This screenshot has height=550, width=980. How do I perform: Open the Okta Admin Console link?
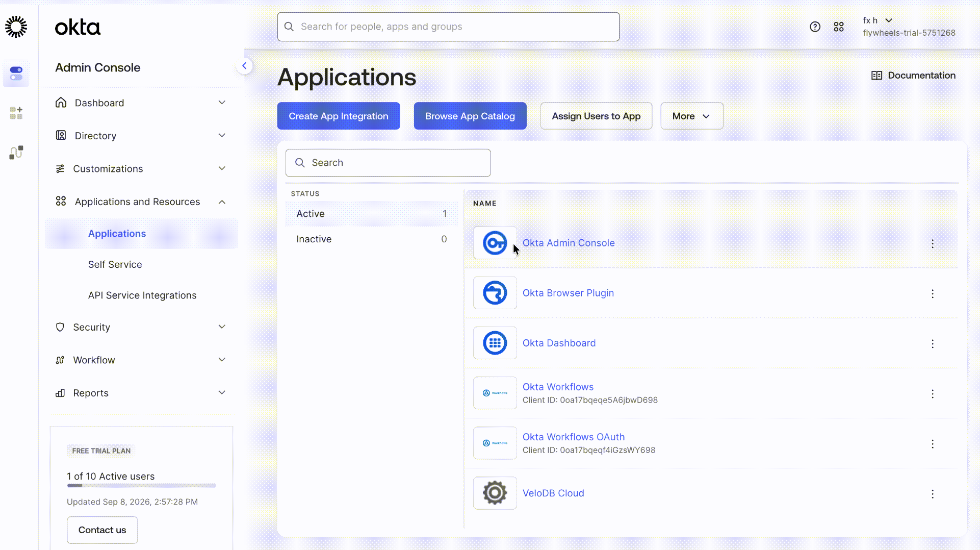[569, 243]
